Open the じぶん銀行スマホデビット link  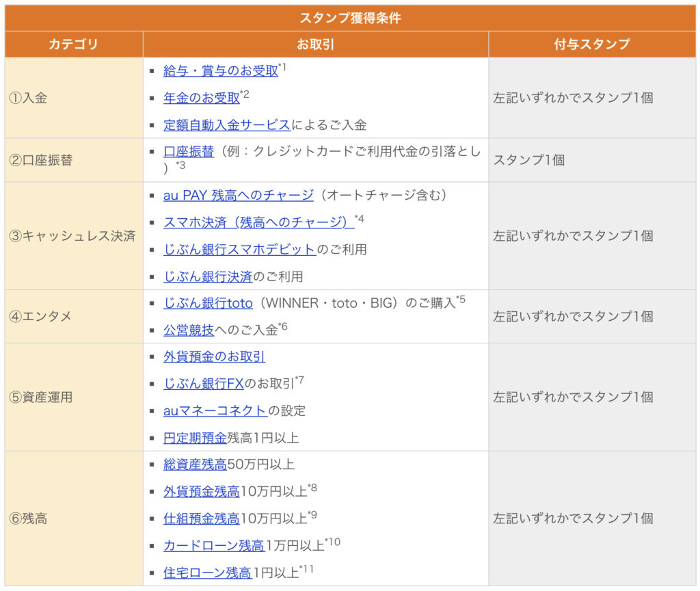click(x=240, y=250)
